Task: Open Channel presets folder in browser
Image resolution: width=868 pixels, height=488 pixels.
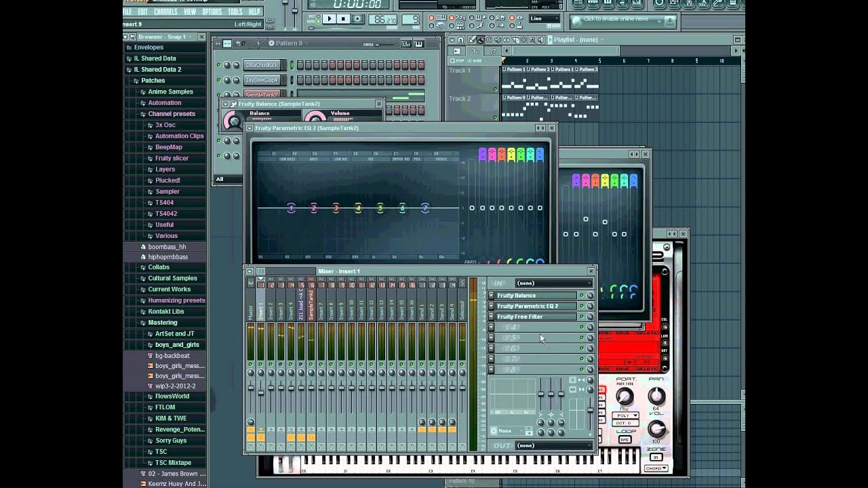Action: point(172,114)
